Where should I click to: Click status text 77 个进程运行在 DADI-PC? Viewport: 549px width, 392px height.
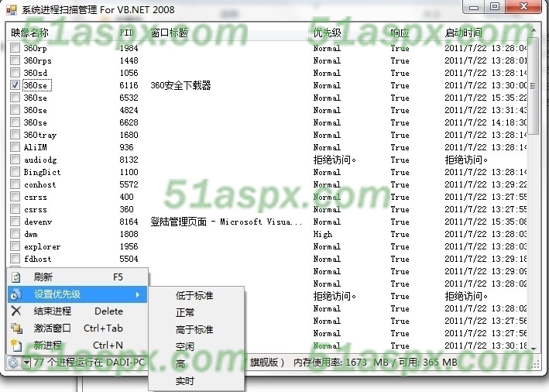89,363
